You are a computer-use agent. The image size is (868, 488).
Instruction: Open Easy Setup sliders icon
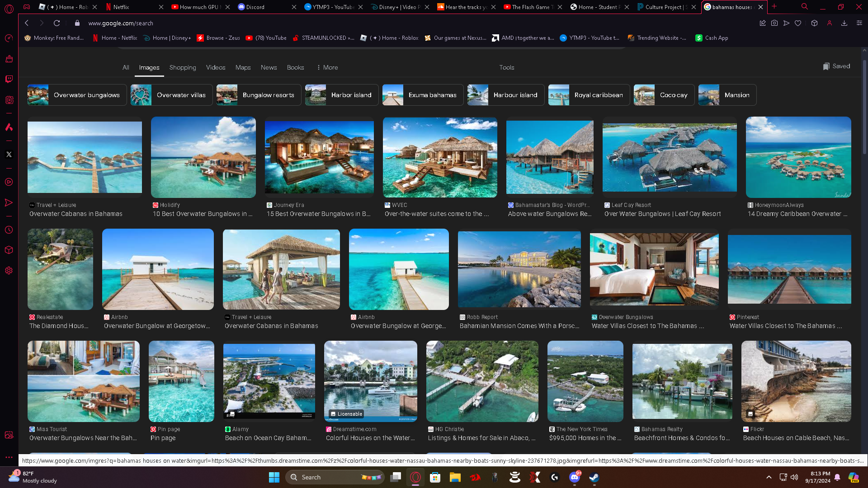point(859,23)
